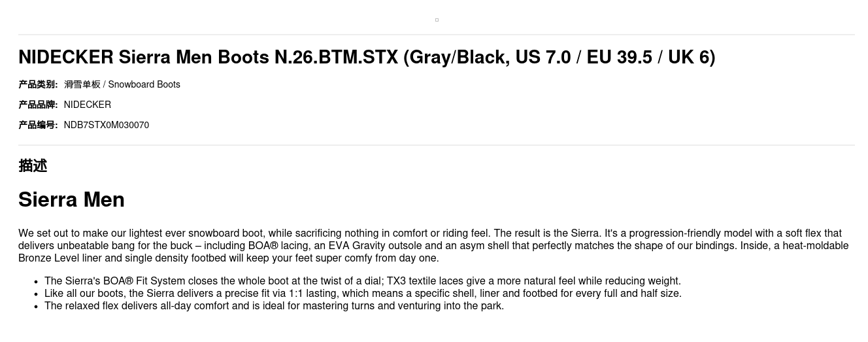Click the bullet about the BOA® Fit System
The image size is (868, 342).
click(363, 281)
